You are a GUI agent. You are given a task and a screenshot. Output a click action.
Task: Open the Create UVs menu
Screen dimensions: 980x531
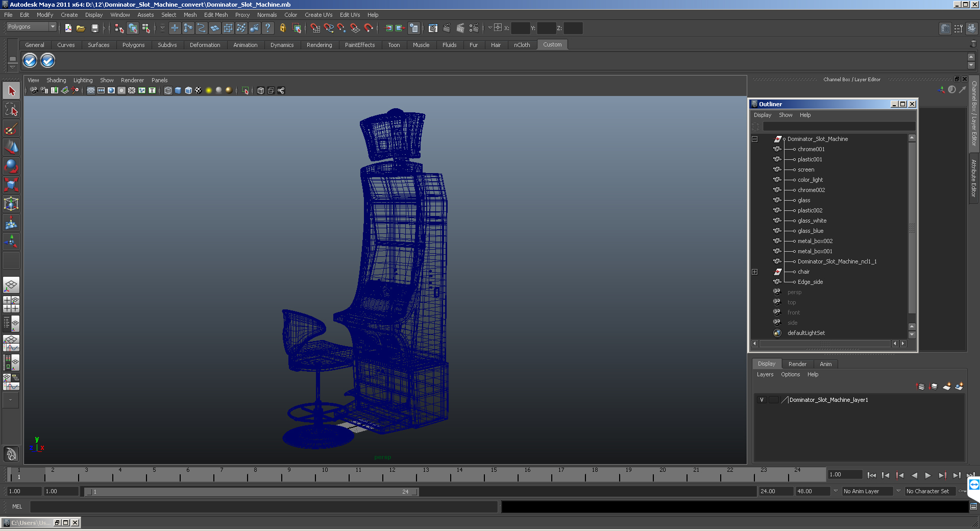pyautogui.click(x=318, y=15)
